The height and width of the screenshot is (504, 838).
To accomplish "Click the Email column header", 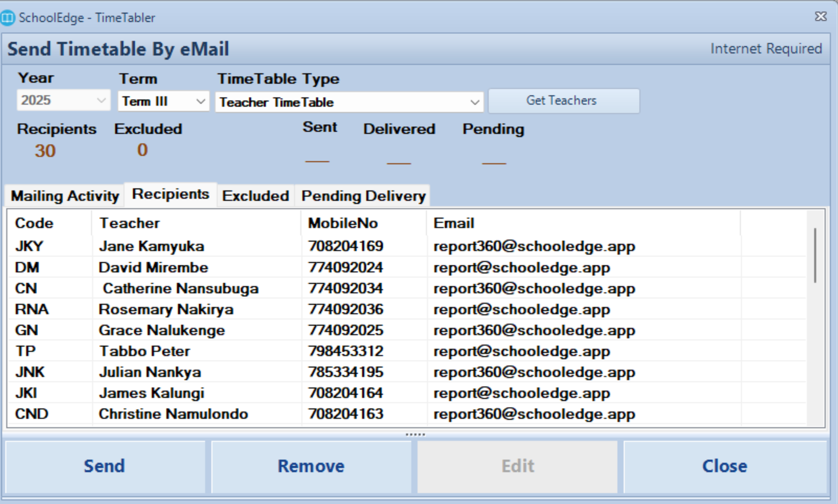I will tap(454, 223).
